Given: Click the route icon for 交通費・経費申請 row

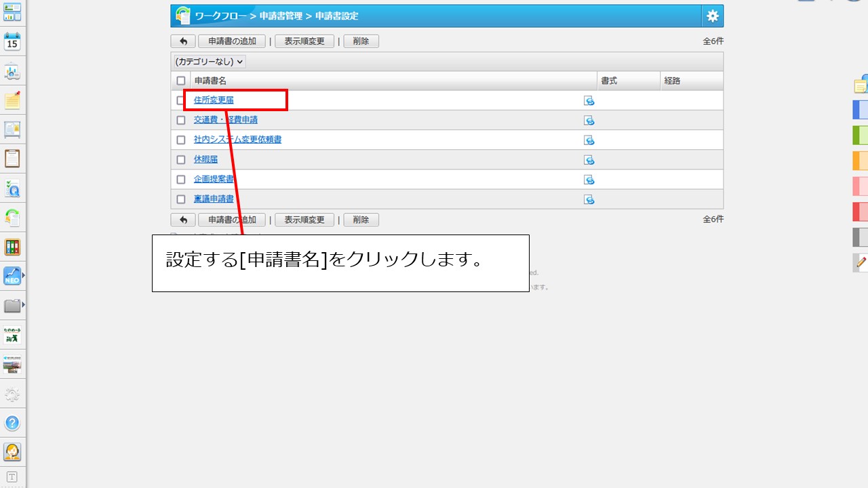Looking at the screenshot, I should click(x=589, y=120).
